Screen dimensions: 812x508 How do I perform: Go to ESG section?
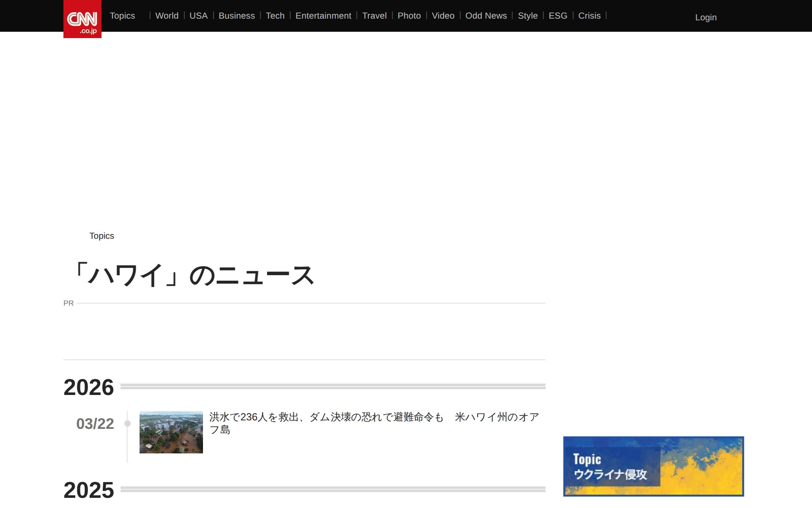click(558, 16)
